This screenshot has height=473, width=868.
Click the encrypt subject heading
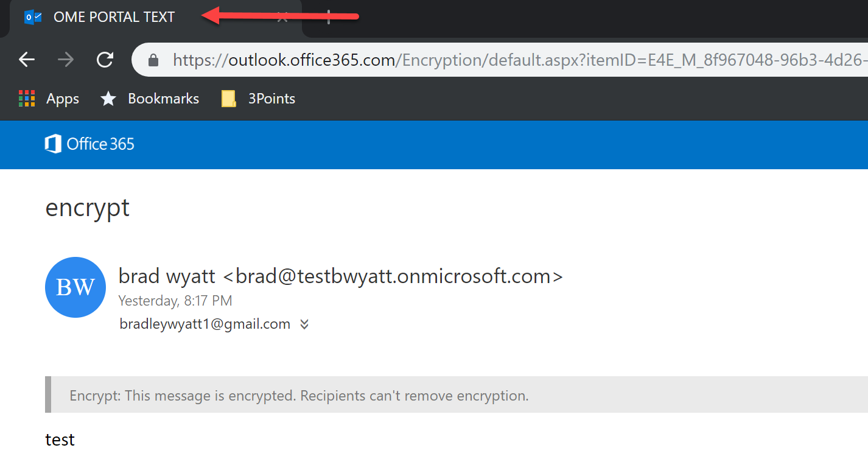(88, 209)
